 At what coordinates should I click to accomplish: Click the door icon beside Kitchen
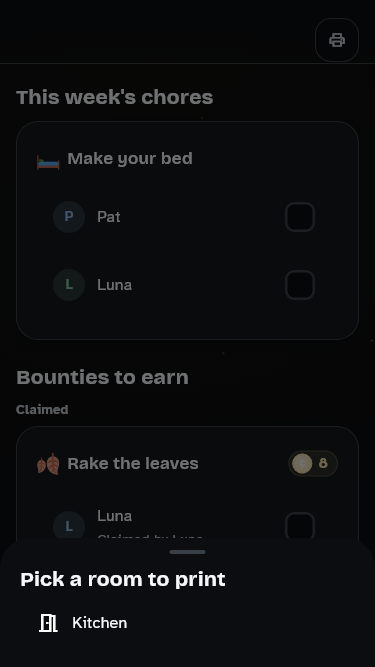[48, 623]
